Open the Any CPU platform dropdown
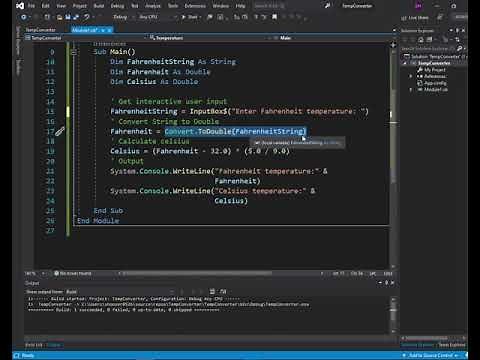The width and height of the screenshot is (480, 360). coord(157,17)
